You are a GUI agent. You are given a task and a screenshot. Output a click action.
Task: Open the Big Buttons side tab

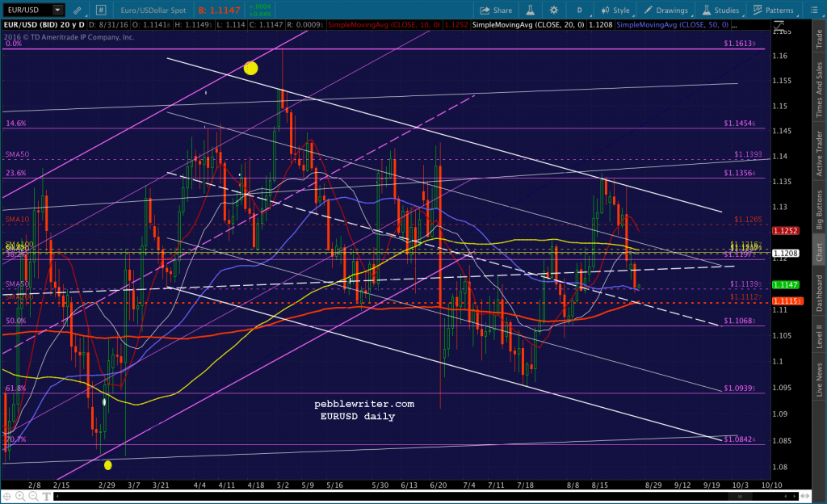(819, 210)
